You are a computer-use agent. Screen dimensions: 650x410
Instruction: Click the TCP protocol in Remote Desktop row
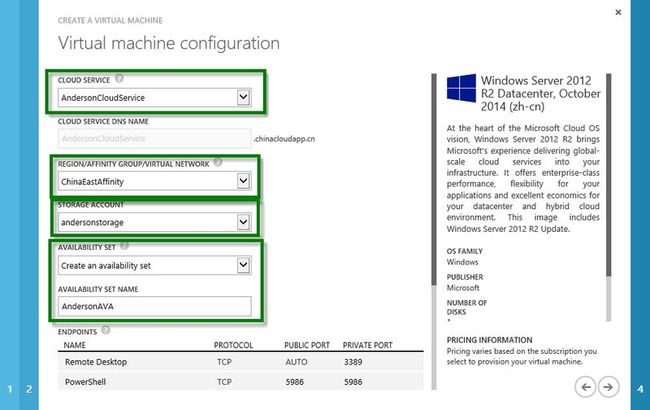(x=224, y=362)
